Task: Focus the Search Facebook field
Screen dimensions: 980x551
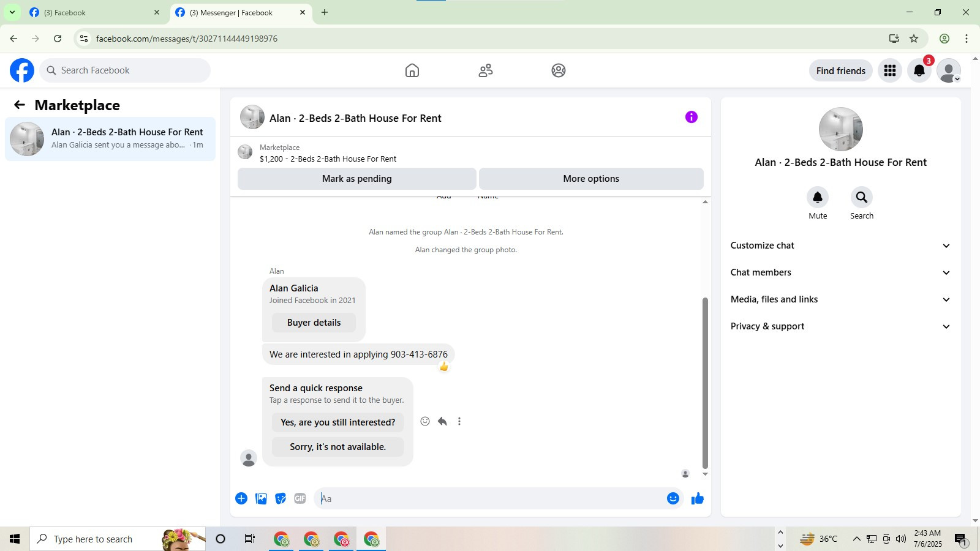Action: click(125, 70)
